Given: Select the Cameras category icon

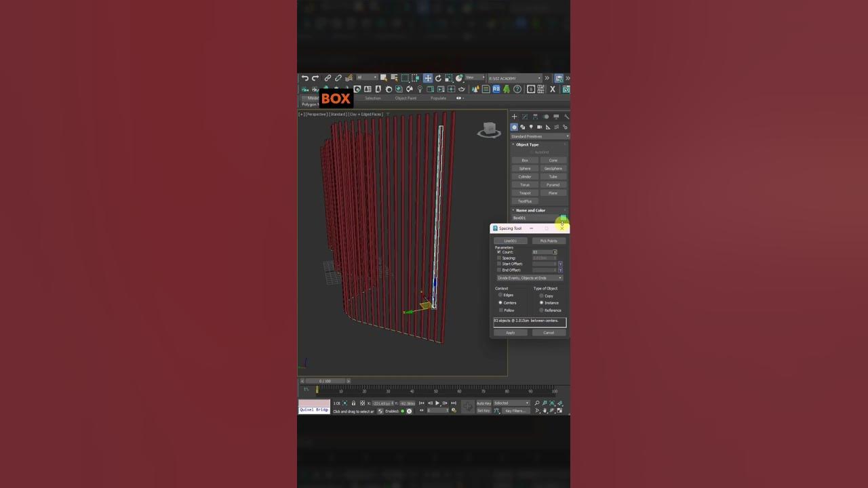Looking at the screenshot, I should [540, 127].
